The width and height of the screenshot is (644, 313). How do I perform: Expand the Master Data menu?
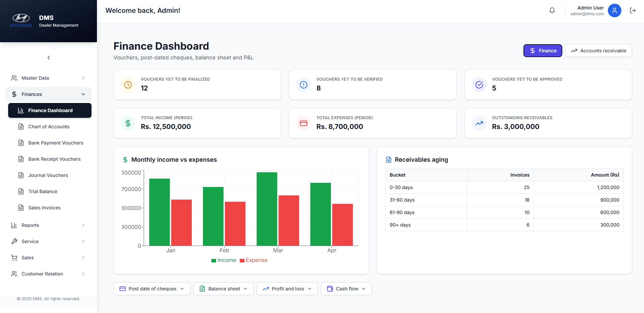pos(48,78)
